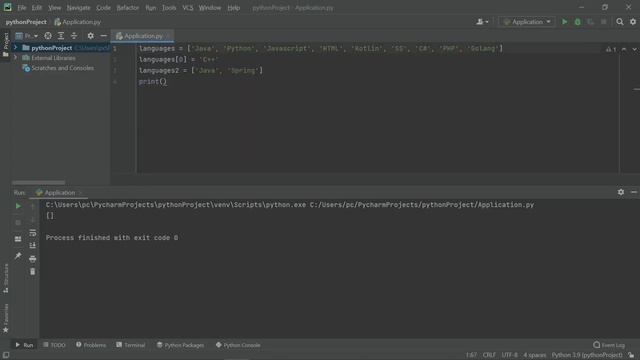Image resolution: width=640 pixels, height=360 pixels.
Task: Change 4 spaces indent setting
Action: (x=535, y=355)
